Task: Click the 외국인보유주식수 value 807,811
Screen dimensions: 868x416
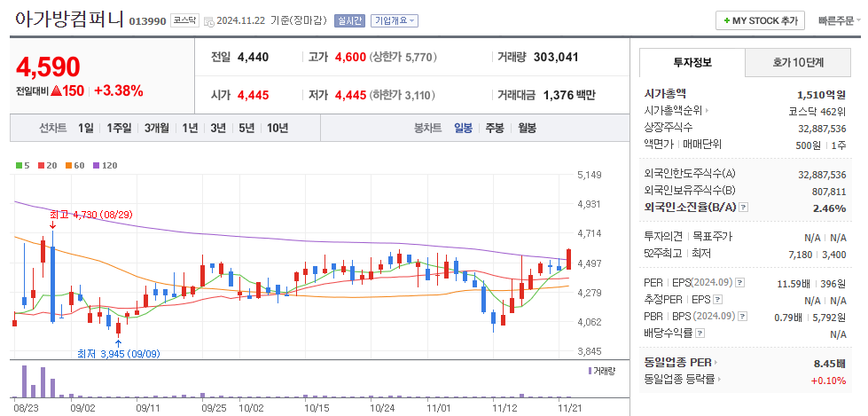Action: tap(829, 192)
